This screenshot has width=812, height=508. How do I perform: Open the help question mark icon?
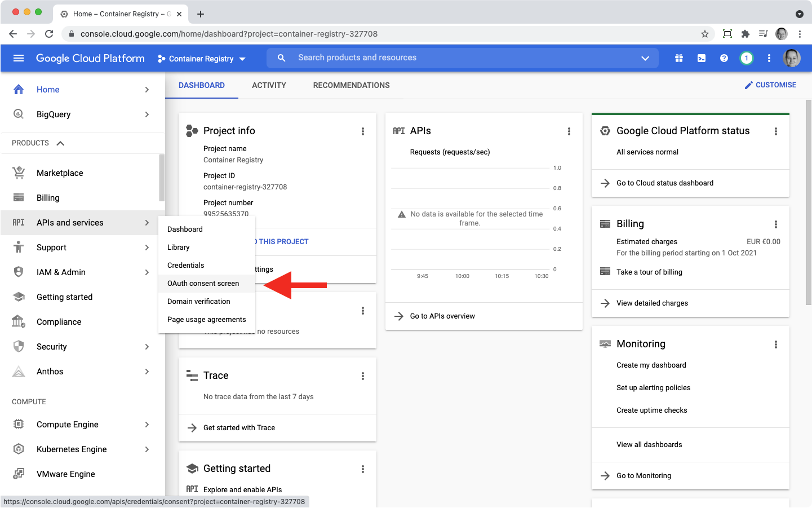point(724,58)
